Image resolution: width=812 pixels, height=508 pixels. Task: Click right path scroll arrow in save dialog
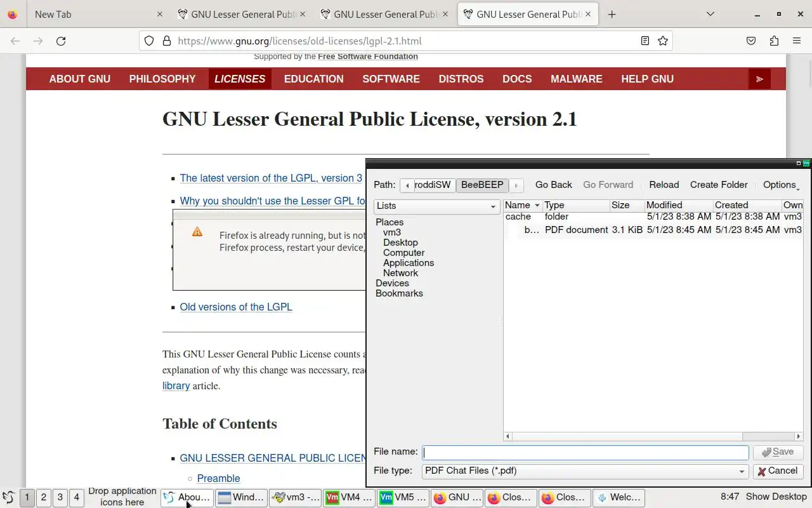pos(516,185)
